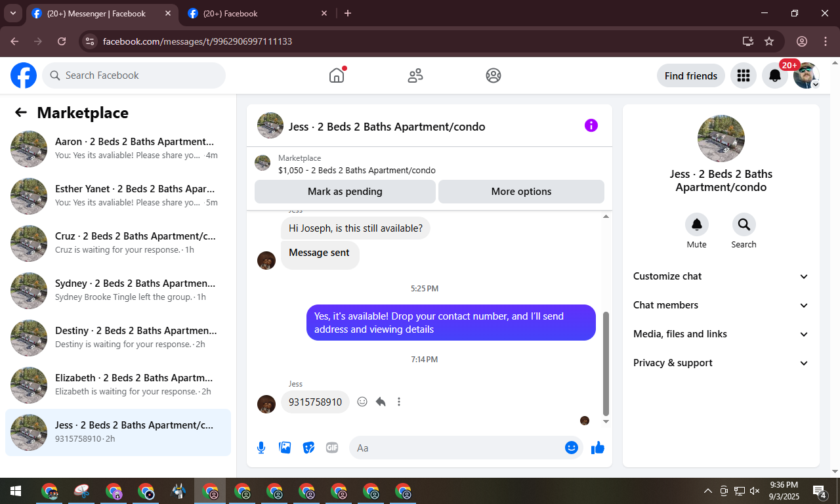Click the install app icon in address bar
The width and height of the screenshot is (840, 504).
point(747,41)
